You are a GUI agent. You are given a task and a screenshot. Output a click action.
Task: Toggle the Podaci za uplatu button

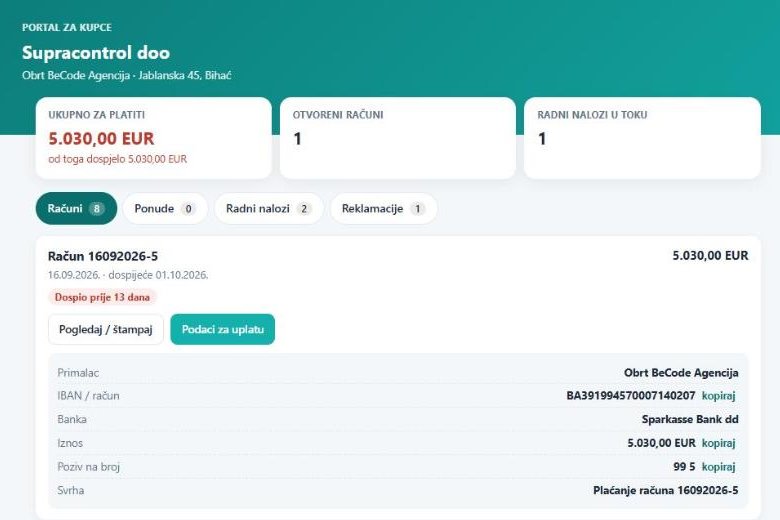coord(222,329)
